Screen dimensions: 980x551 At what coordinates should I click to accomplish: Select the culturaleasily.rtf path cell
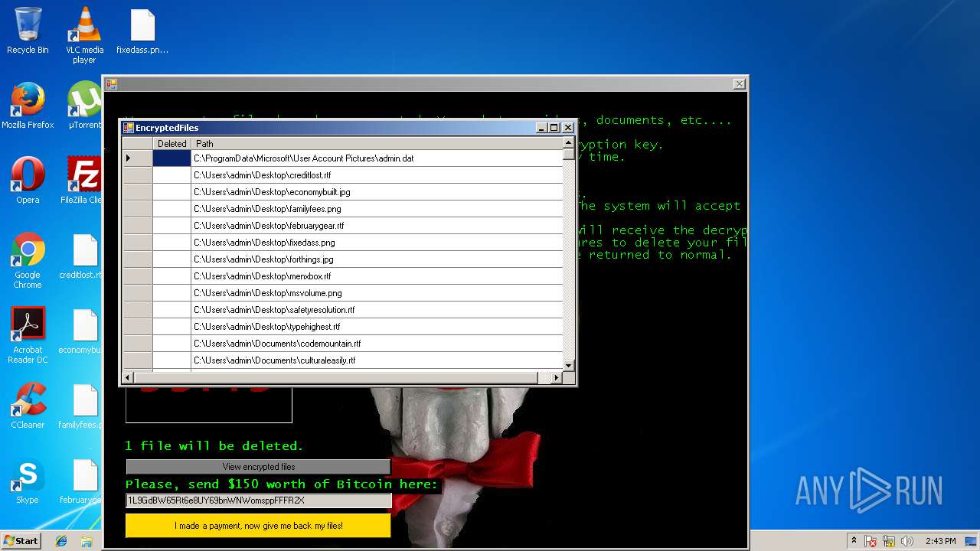point(377,360)
